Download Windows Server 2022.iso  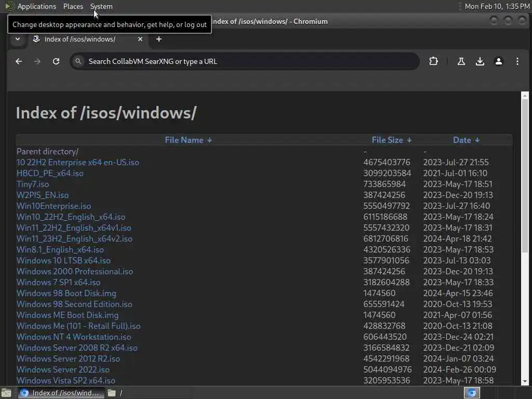pyautogui.click(x=63, y=369)
